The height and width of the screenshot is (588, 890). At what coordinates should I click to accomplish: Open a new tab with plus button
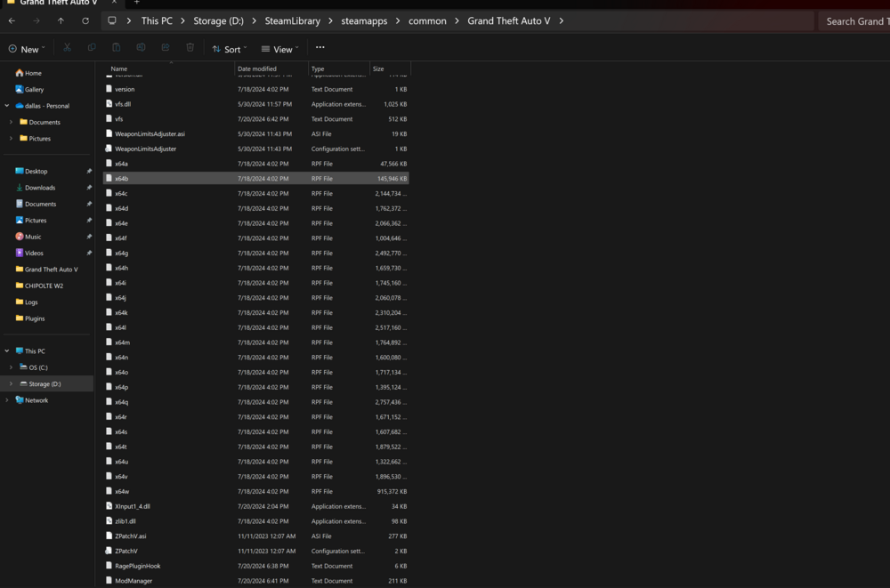click(x=137, y=3)
